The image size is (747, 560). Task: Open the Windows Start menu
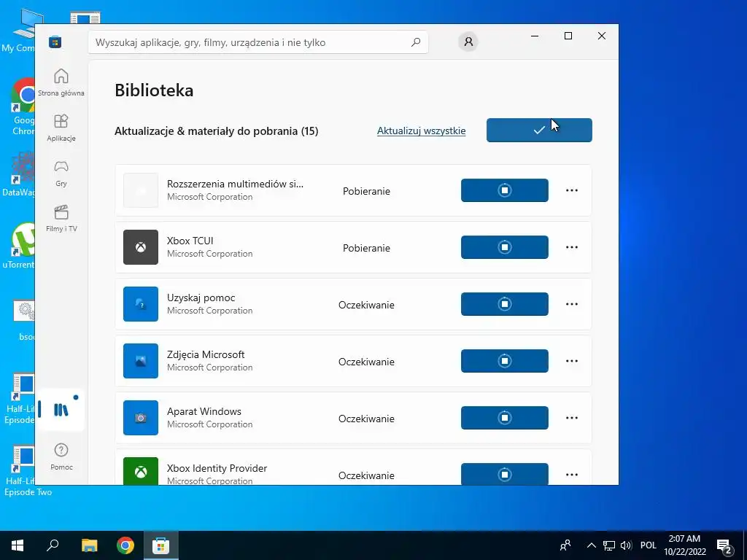18,545
